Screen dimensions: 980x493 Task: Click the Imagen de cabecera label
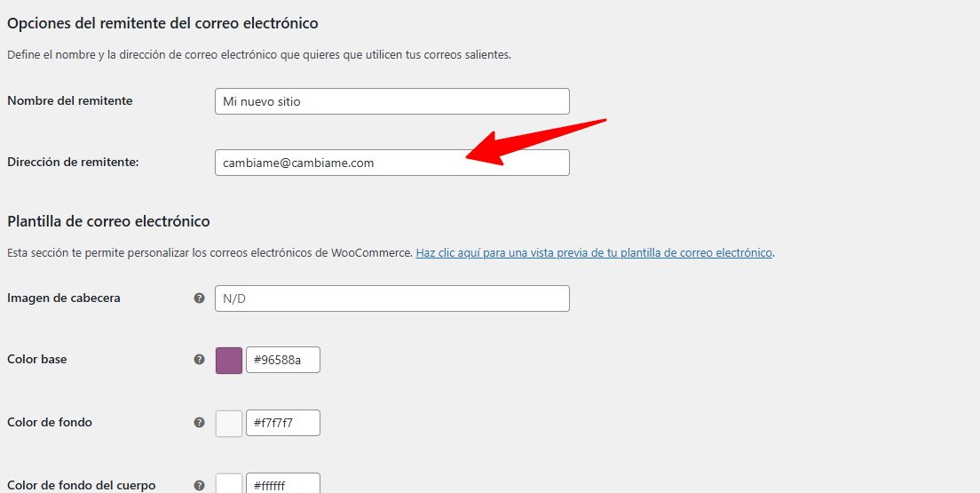tap(64, 298)
